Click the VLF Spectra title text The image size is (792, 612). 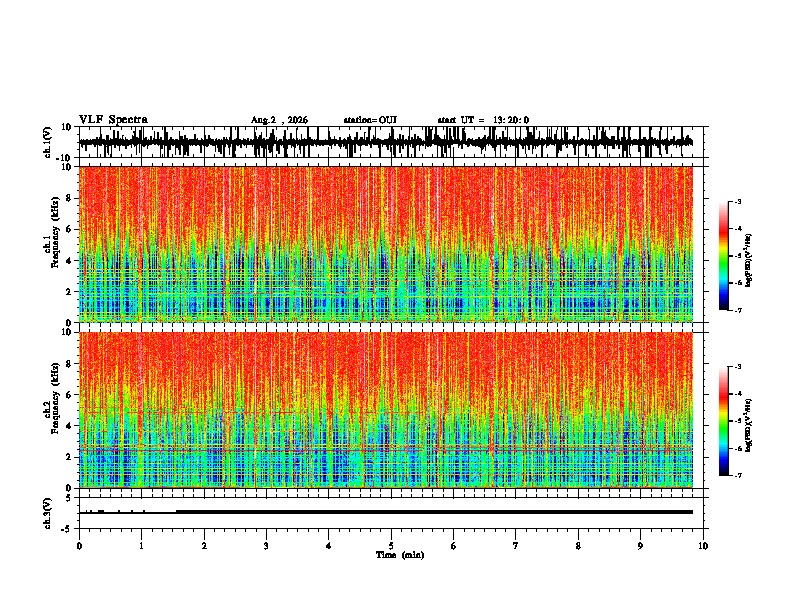[113, 119]
